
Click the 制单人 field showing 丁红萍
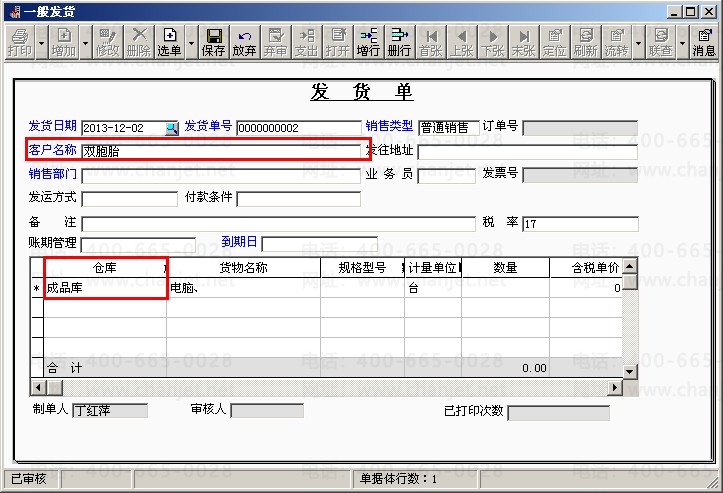110,410
